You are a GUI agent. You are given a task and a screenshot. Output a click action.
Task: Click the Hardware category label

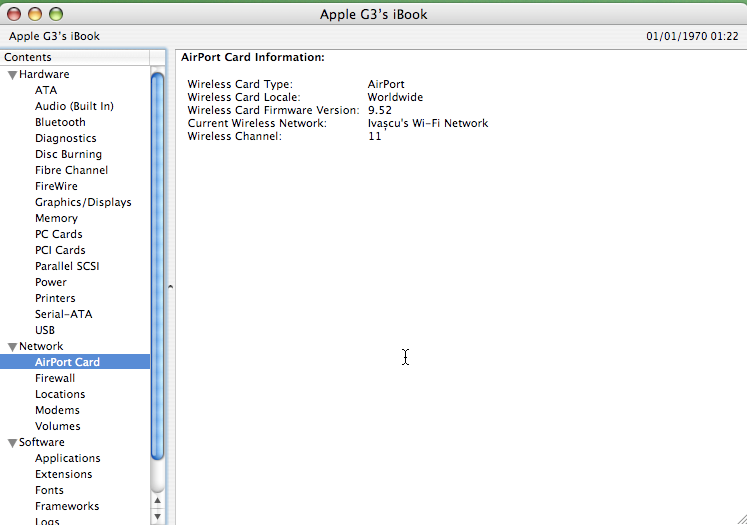click(44, 74)
